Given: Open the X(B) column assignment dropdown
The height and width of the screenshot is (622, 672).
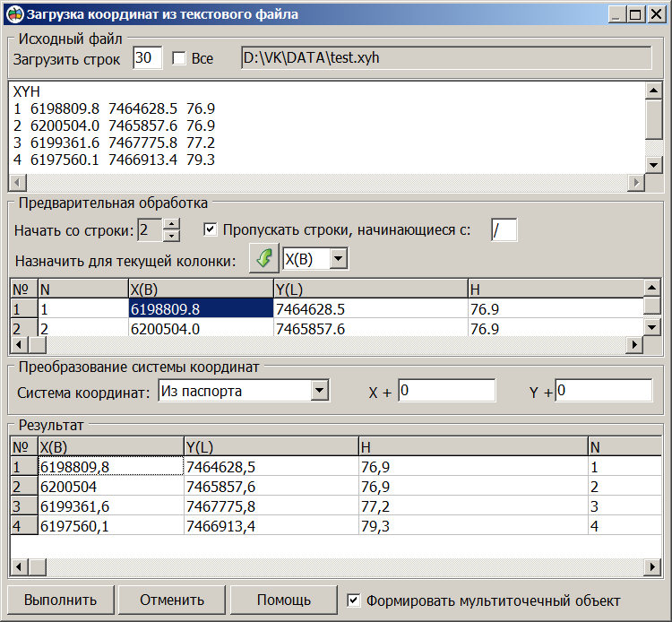Looking at the screenshot, I should 338,259.
